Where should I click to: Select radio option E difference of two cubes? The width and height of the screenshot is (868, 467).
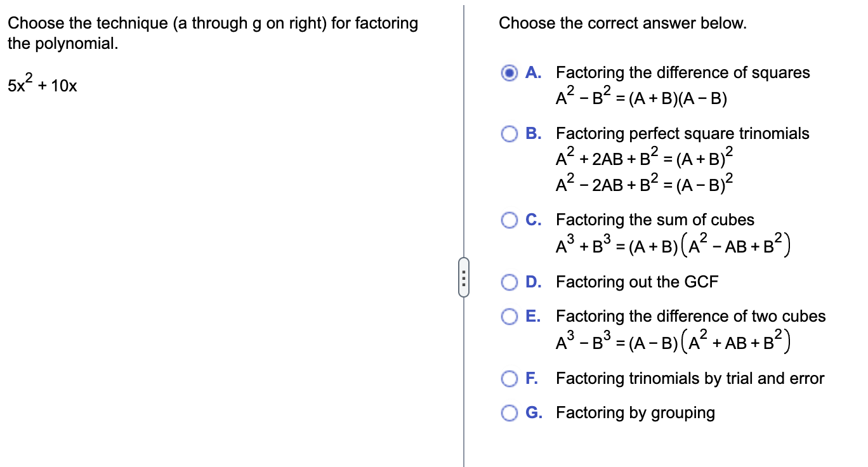(x=510, y=316)
